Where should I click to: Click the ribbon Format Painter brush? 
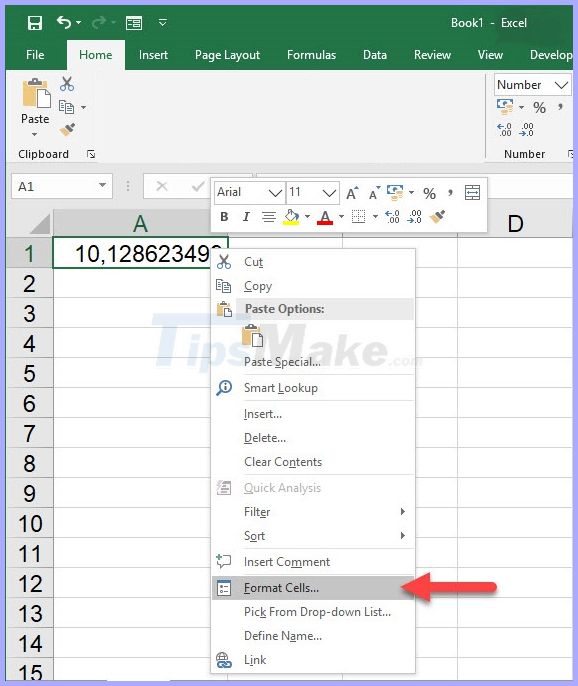(x=67, y=130)
